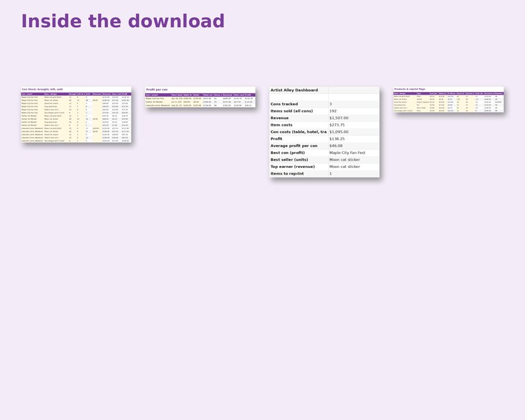
Task: Click the 'Best con (profit)' label
Action: [x=287, y=153]
